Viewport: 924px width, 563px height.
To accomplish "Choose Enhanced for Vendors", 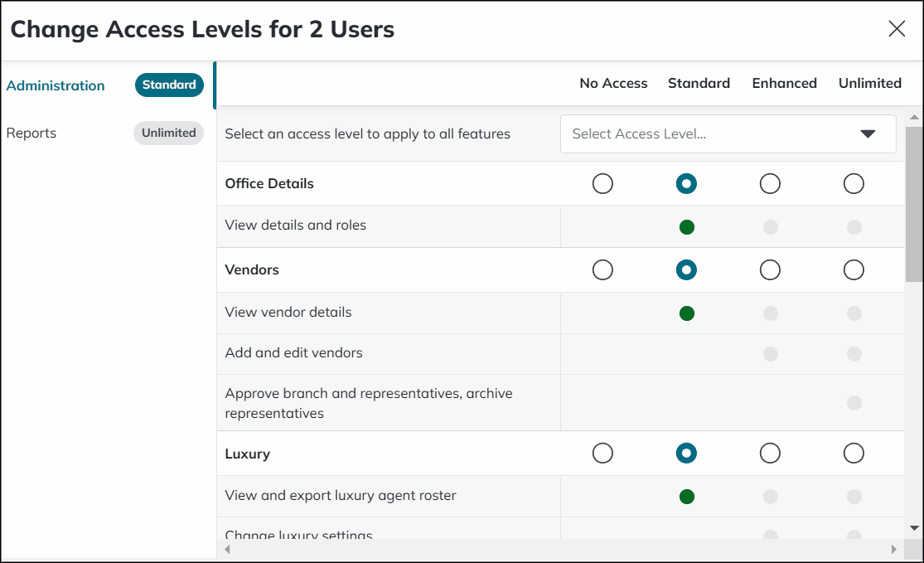I will (x=770, y=270).
